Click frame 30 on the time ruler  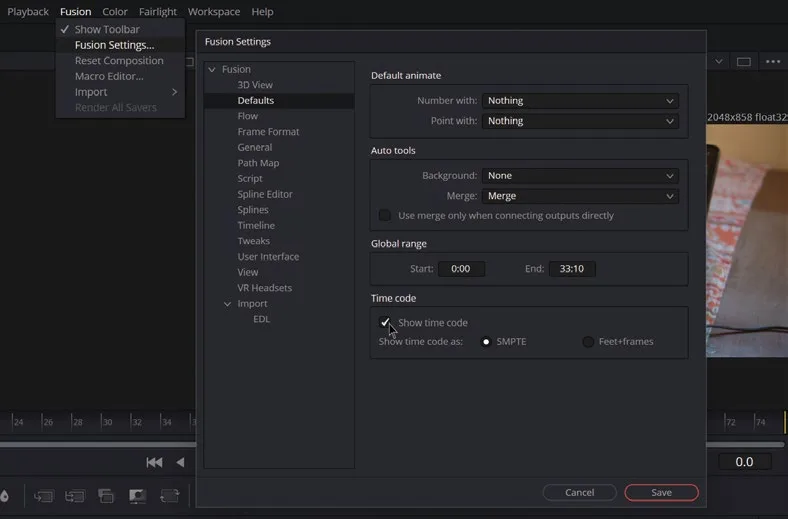(x=107, y=422)
